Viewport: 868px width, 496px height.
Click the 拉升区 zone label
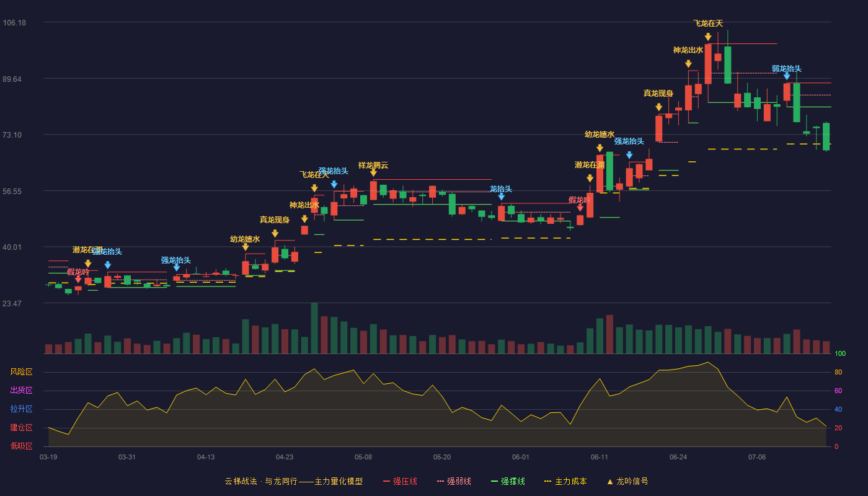tap(21, 409)
